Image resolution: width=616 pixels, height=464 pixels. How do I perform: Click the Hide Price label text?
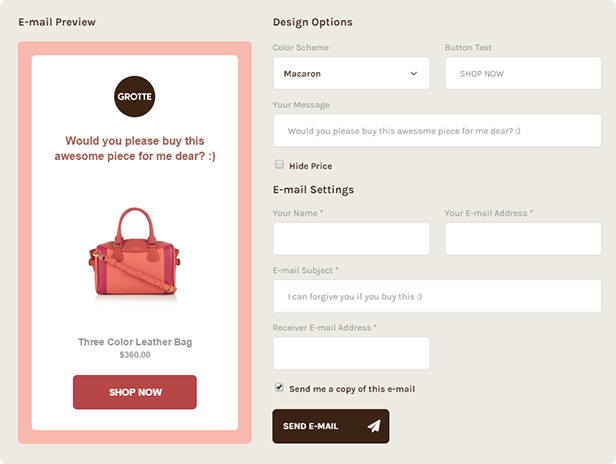pyautogui.click(x=310, y=166)
